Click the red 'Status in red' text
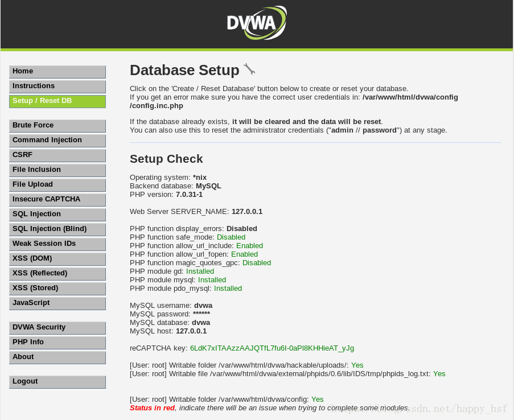The image size is (514, 420). (x=152, y=408)
